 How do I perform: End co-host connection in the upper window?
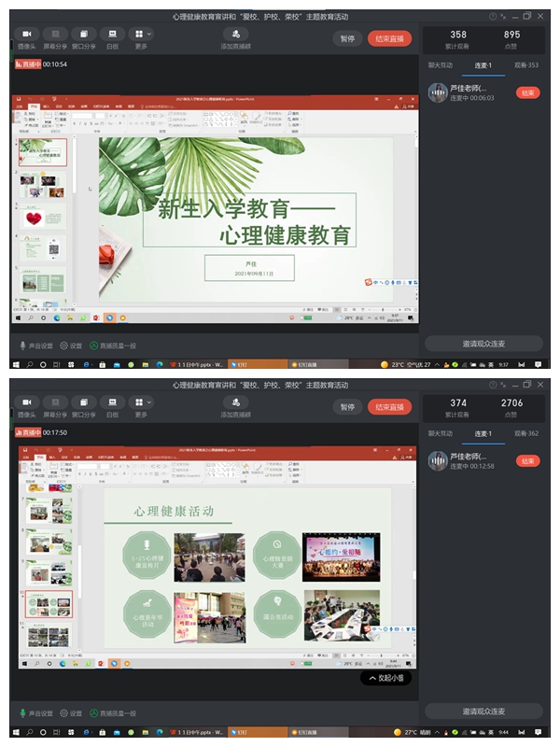coord(528,92)
